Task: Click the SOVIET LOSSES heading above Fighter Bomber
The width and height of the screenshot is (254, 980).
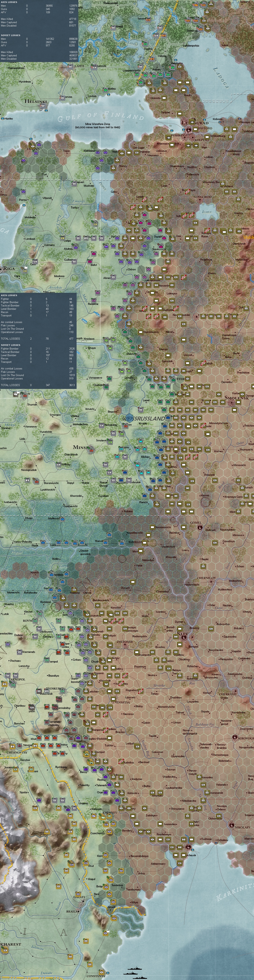Action: (11, 345)
